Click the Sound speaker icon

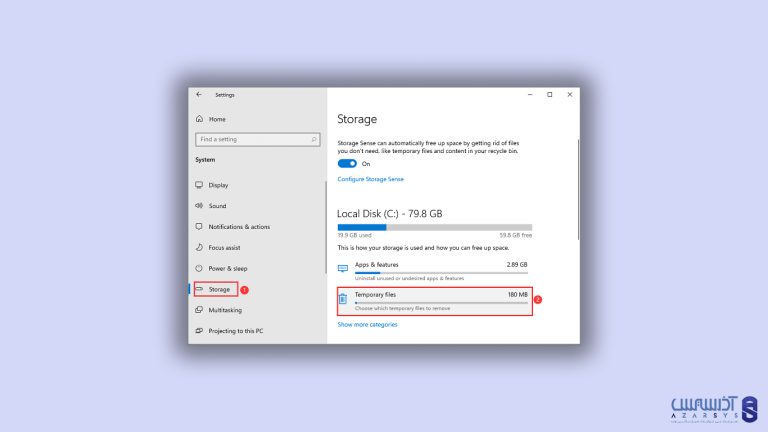(x=199, y=206)
